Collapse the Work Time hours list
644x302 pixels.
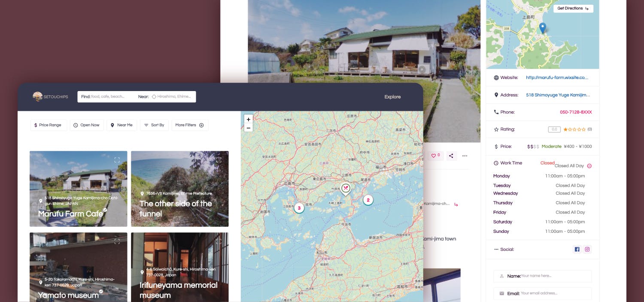pos(589,166)
